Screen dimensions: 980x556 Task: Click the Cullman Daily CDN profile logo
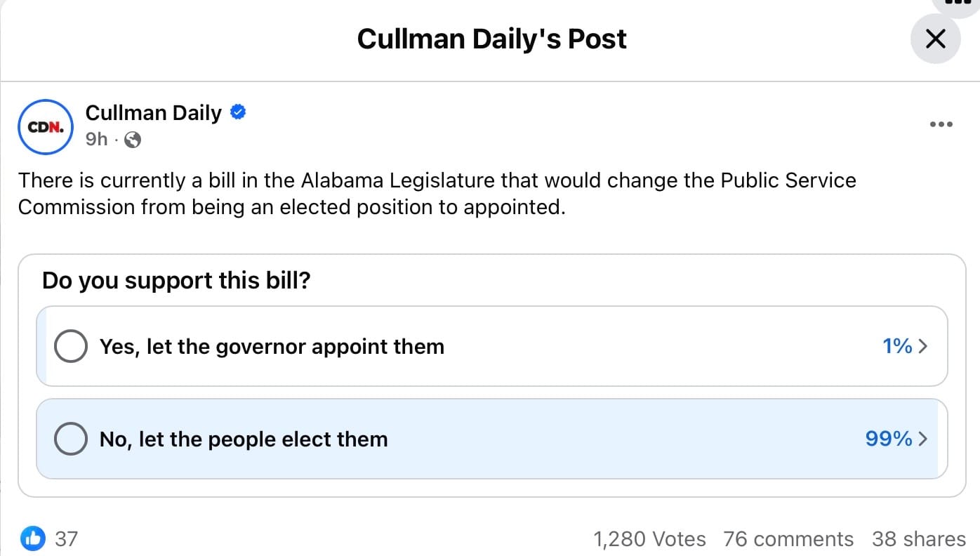click(x=46, y=126)
